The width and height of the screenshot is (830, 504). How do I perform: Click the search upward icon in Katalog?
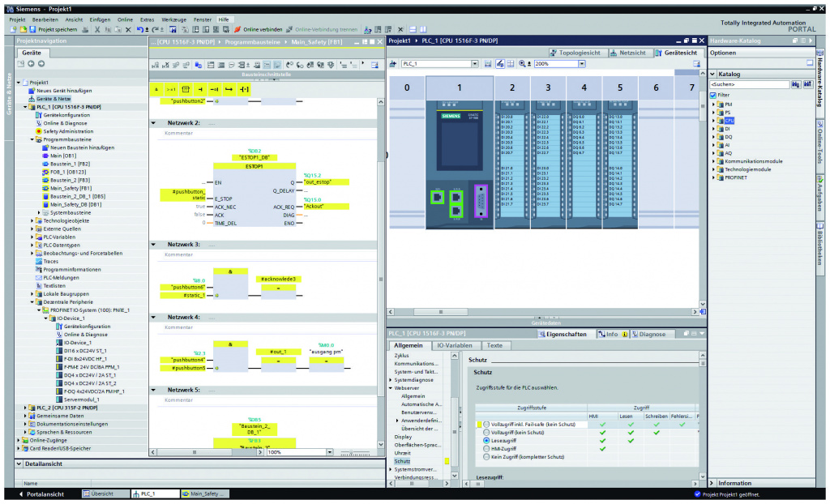point(807,84)
